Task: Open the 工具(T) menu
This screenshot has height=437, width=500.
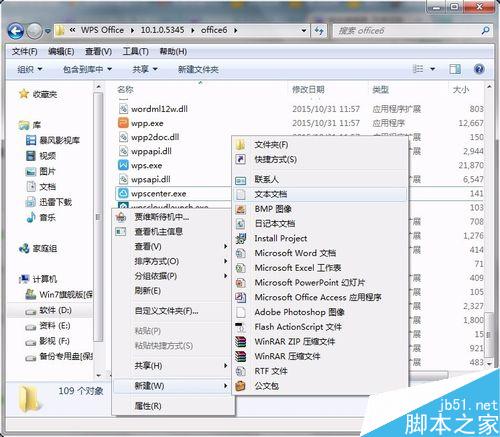Action: coord(135,52)
